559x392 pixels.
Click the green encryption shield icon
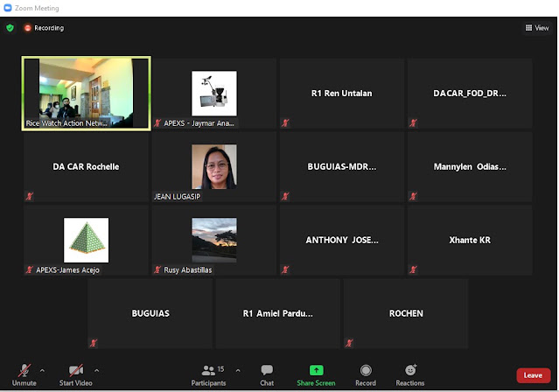click(10, 28)
